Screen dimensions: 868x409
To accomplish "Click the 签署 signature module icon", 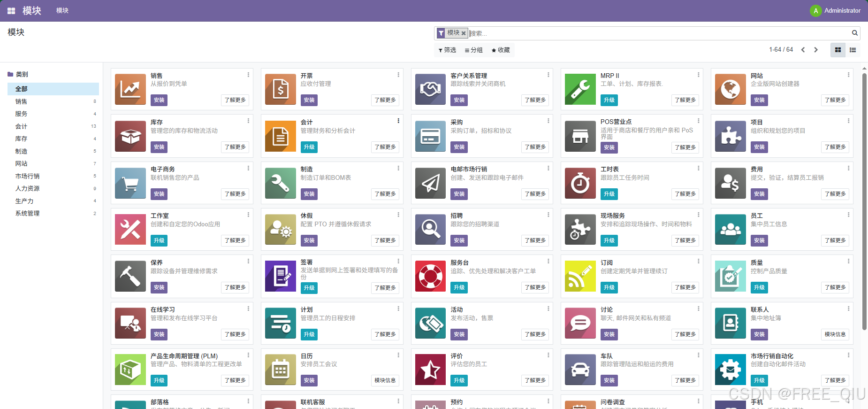I will [x=281, y=277].
